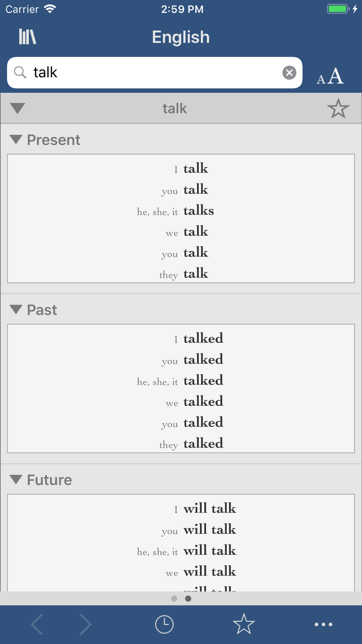The height and width of the screenshot is (644, 362).
Task: Open history clock icon
Action: pyautogui.click(x=164, y=624)
